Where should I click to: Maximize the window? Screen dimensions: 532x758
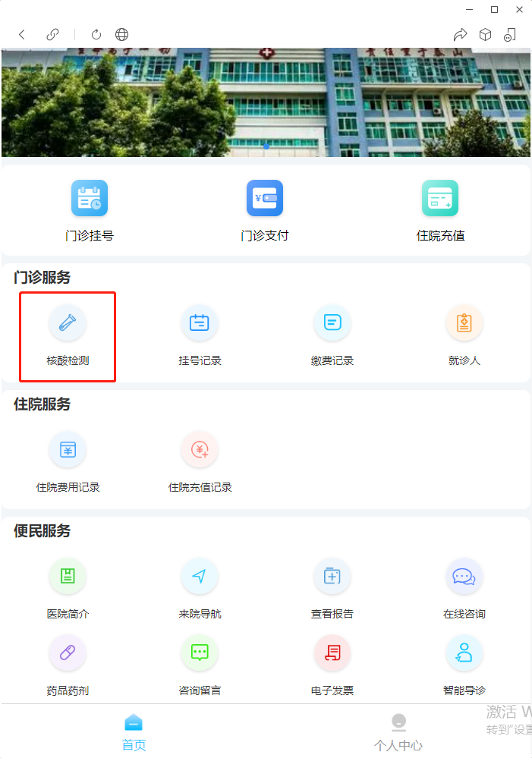pyautogui.click(x=494, y=9)
